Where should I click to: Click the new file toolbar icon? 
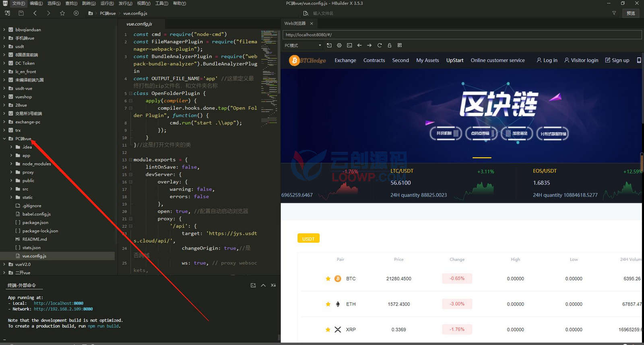click(x=7, y=13)
